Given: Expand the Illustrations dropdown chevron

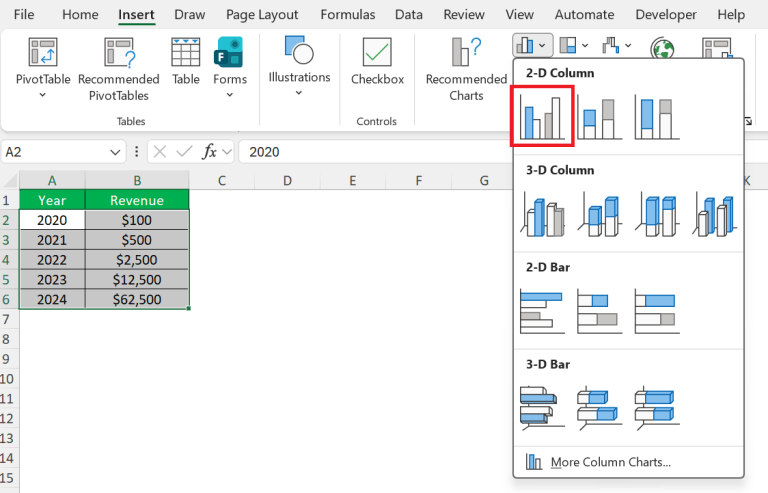Looking at the screenshot, I should [x=299, y=93].
